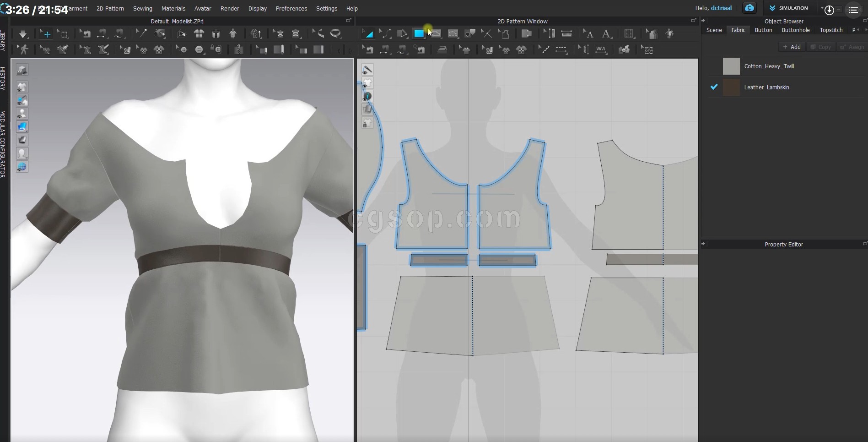Toggle the Leather_Lambskin checkmark

[714, 87]
